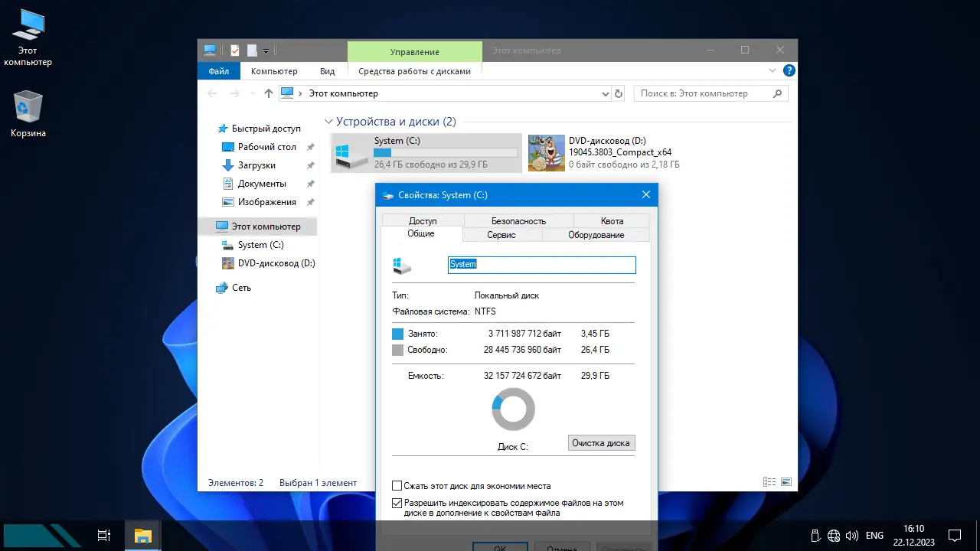Click the File Explorer taskbar icon
Image resolution: width=980 pixels, height=551 pixels.
pyautogui.click(x=143, y=536)
